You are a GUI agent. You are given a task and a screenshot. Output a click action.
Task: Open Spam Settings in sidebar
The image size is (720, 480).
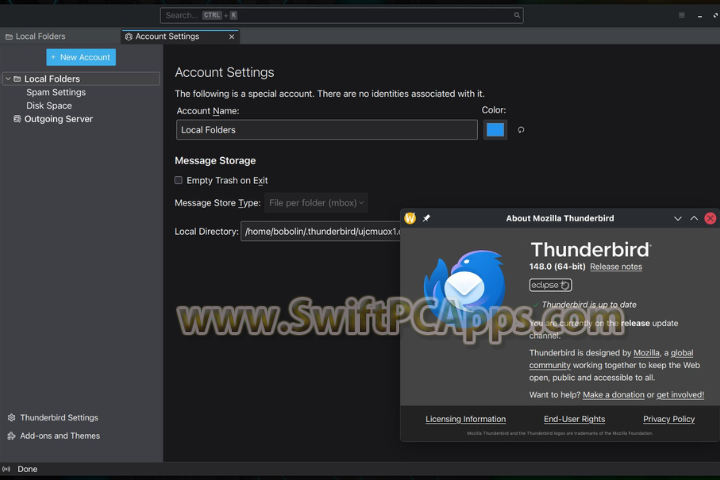56,92
